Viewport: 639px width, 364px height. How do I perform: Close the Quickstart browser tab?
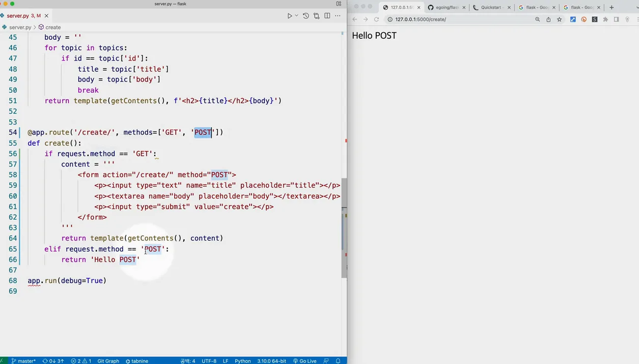[509, 8]
